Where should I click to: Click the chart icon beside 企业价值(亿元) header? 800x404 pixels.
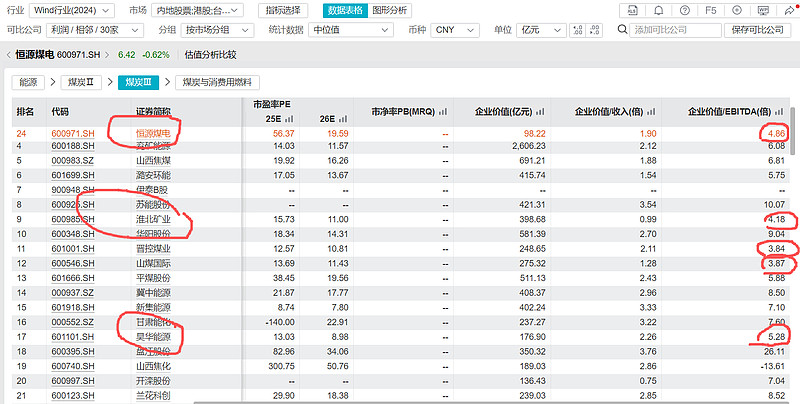click(x=540, y=112)
